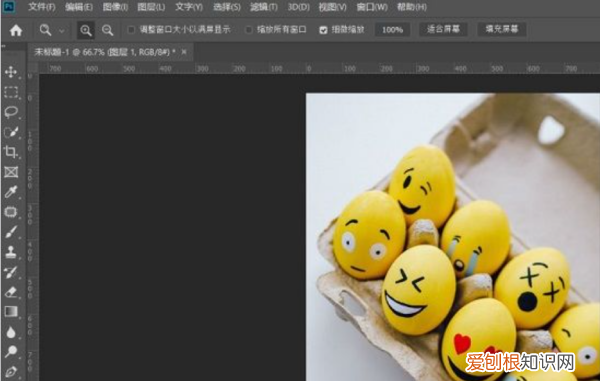Open the 视图(V) menu
Image resolution: width=600 pixels, height=381 pixels.
point(333,7)
